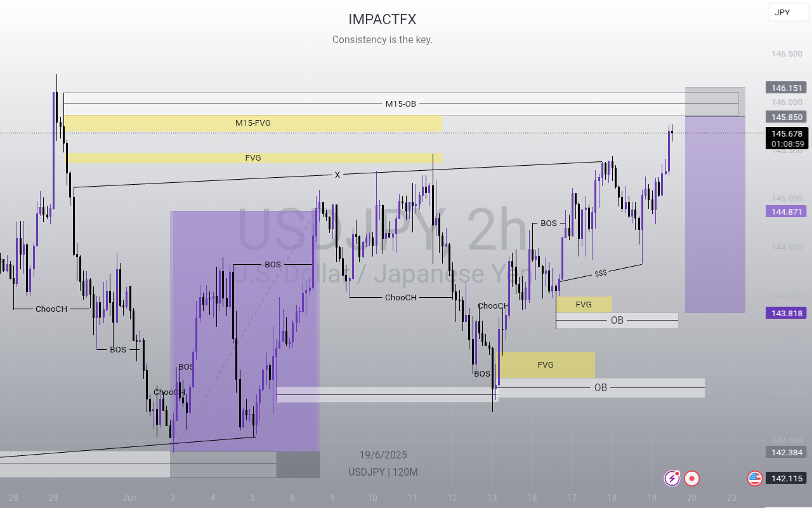Click the Japan flag economic event icon
This screenshot has width=812, height=508.
click(x=692, y=478)
